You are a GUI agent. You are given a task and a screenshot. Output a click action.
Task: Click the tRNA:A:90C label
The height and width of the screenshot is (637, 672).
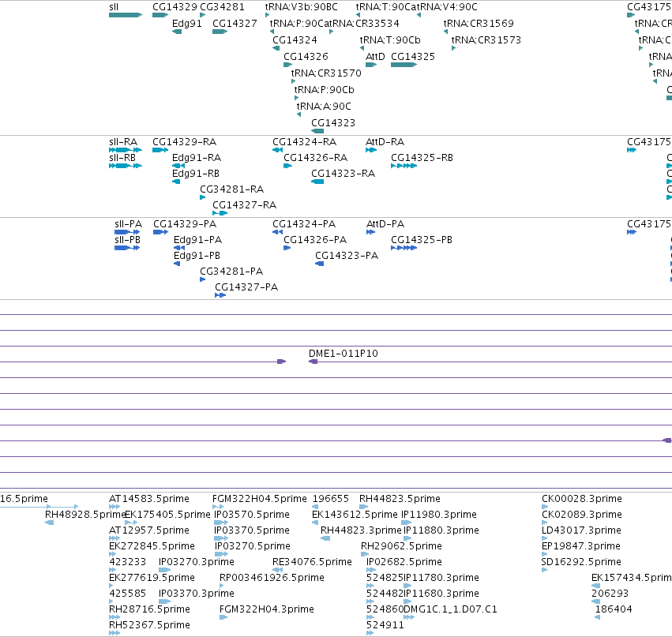324,107
